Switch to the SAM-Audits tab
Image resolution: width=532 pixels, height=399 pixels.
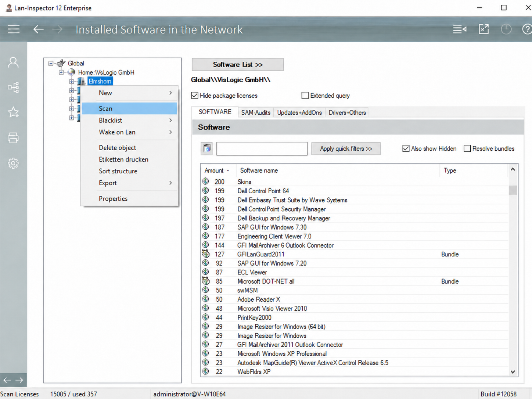[x=256, y=112]
